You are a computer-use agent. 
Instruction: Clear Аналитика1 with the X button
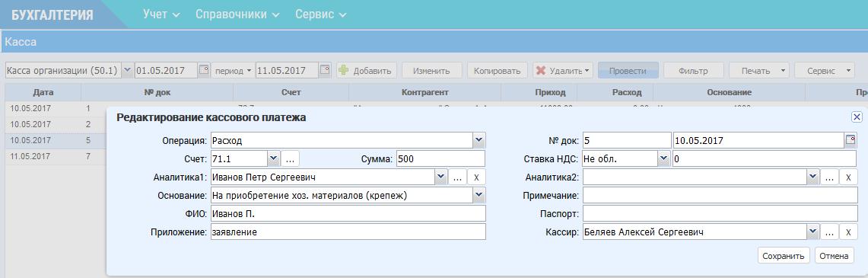pos(477,177)
